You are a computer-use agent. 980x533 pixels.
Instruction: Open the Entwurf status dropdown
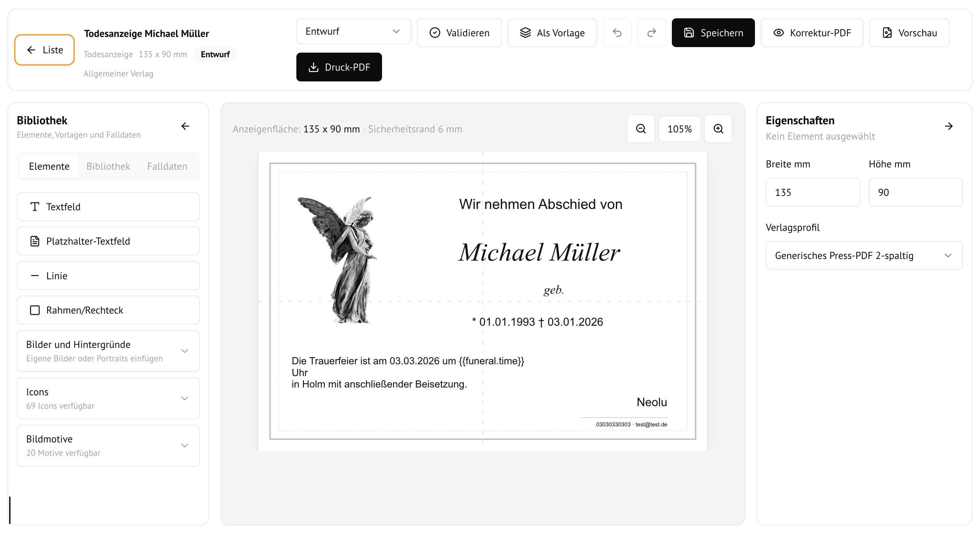(354, 31)
